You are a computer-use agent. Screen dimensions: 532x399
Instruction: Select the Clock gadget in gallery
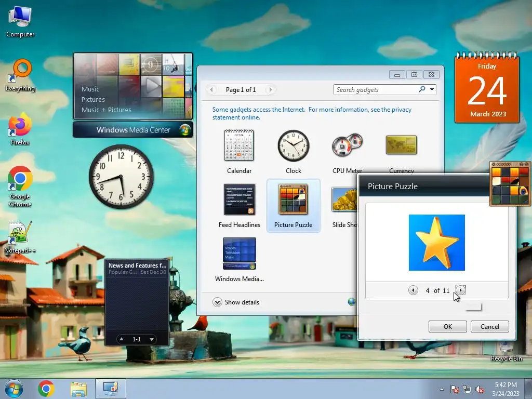point(294,152)
